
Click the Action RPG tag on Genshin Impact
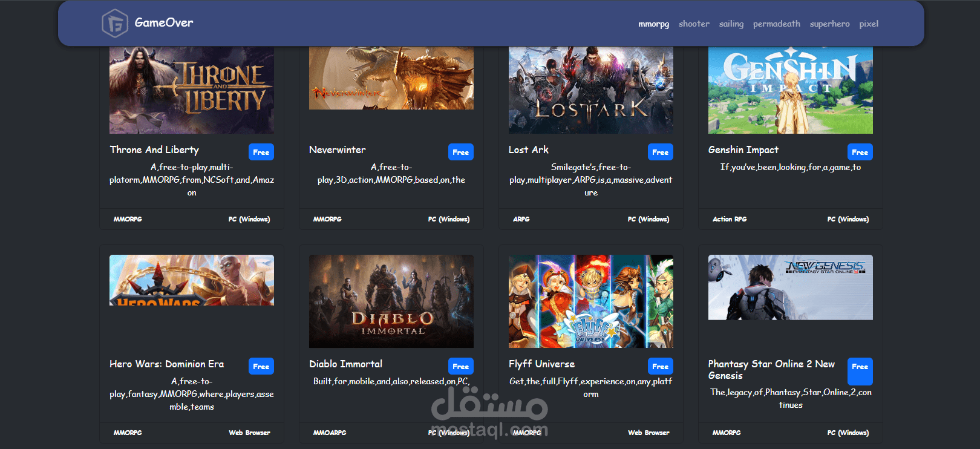pos(730,219)
